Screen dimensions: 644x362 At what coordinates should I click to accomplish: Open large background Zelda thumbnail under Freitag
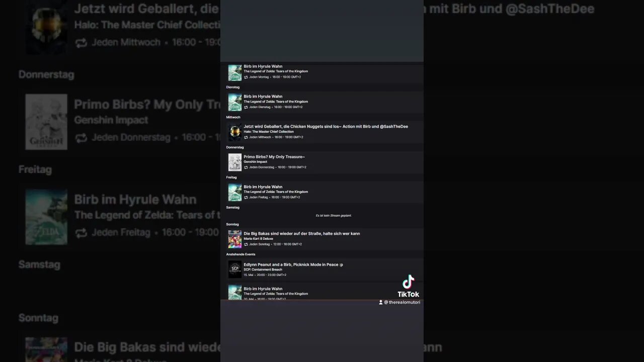[x=46, y=217]
